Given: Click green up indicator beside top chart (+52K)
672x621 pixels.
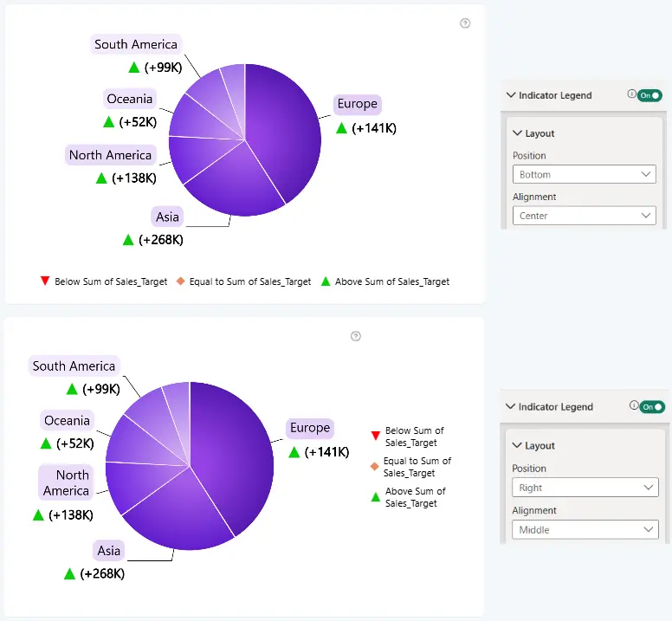Looking at the screenshot, I should (x=109, y=122).
